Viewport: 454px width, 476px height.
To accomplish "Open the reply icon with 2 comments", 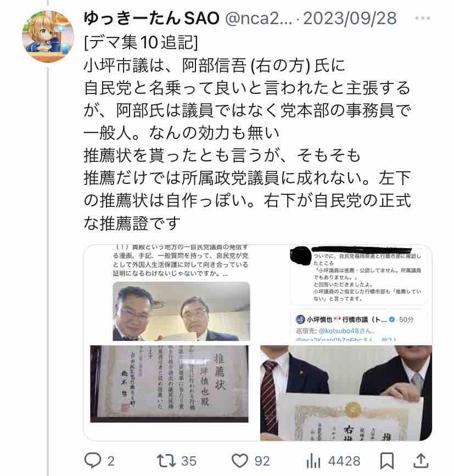I will (x=93, y=461).
